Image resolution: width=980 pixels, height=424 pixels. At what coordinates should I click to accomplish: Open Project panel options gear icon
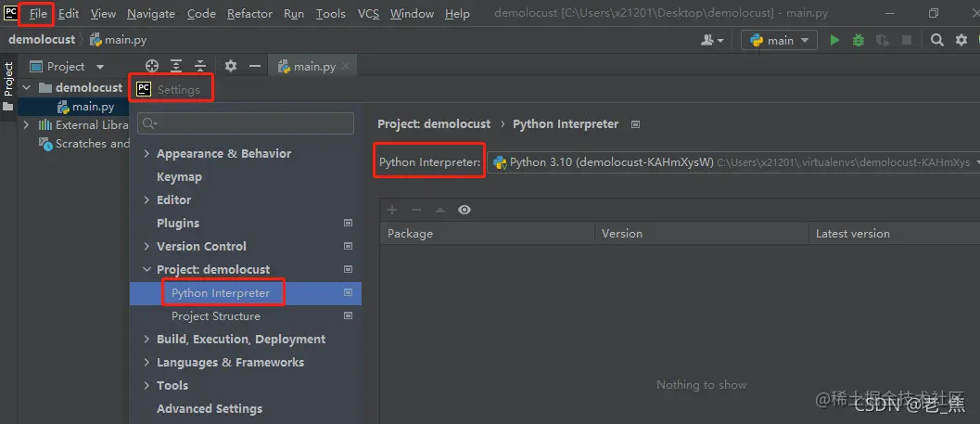(x=231, y=66)
